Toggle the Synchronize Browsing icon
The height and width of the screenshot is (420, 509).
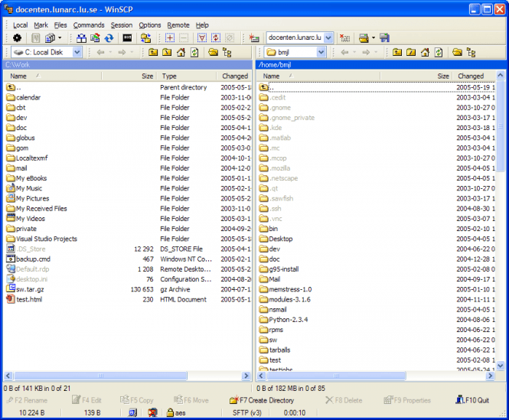coord(145,38)
